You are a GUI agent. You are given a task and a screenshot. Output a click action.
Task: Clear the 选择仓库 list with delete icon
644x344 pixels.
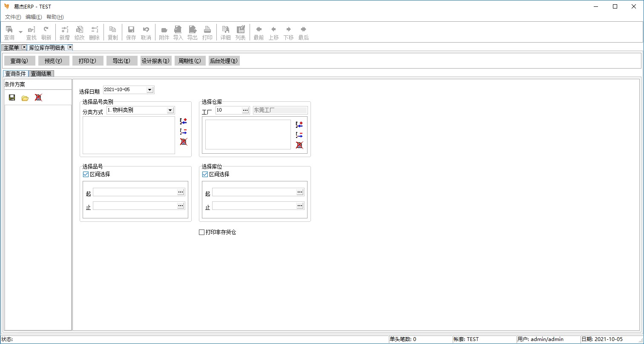point(299,145)
